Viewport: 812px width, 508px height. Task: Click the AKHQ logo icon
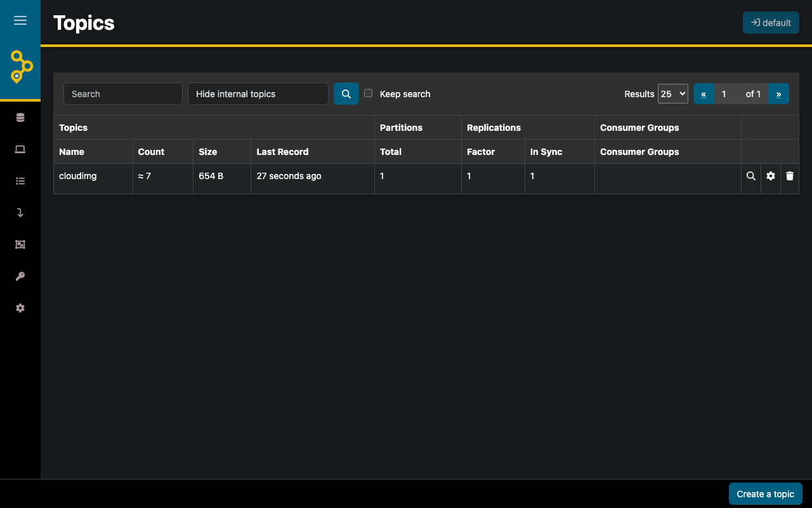coord(21,67)
